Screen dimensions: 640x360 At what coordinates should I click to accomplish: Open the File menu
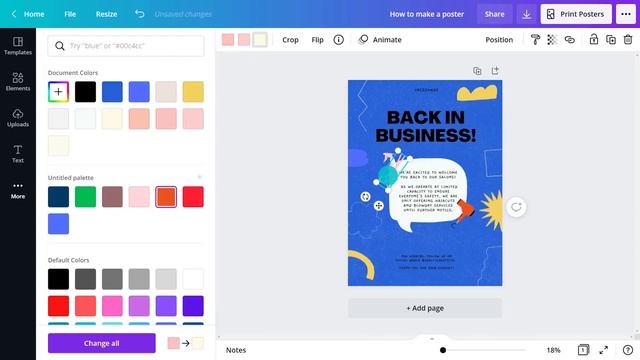pyautogui.click(x=70, y=14)
